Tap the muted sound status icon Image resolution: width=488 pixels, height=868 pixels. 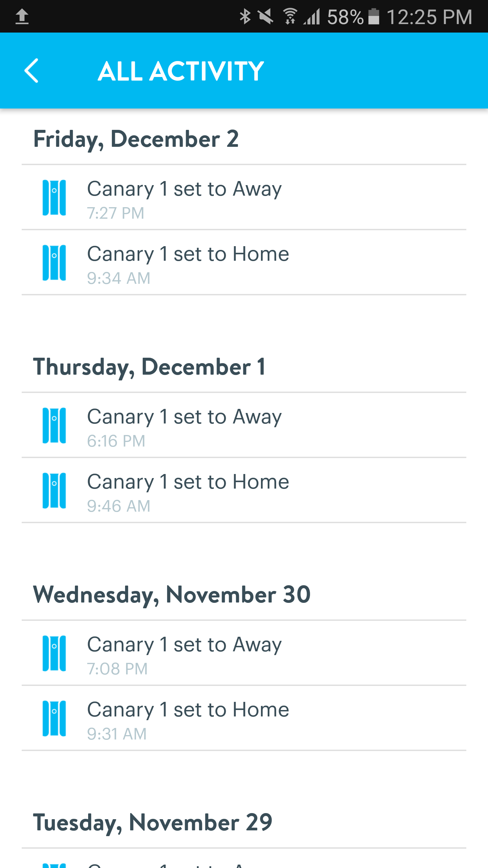(x=265, y=17)
